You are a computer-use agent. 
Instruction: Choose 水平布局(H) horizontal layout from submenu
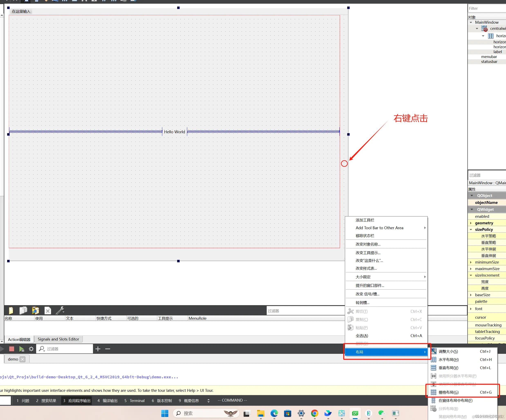tap(448, 360)
